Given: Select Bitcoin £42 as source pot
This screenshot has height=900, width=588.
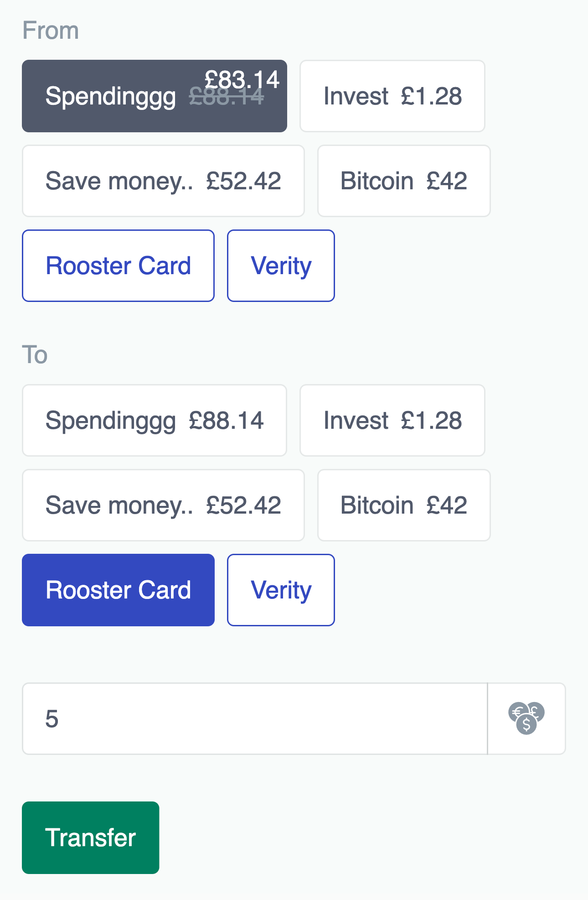Looking at the screenshot, I should click(x=404, y=181).
